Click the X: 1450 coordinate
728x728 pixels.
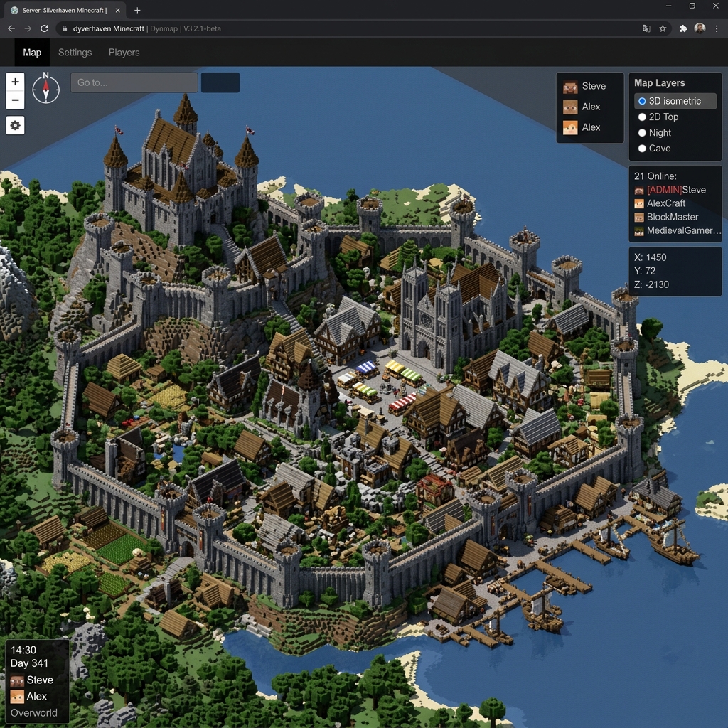pyautogui.click(x=650, y=257)
